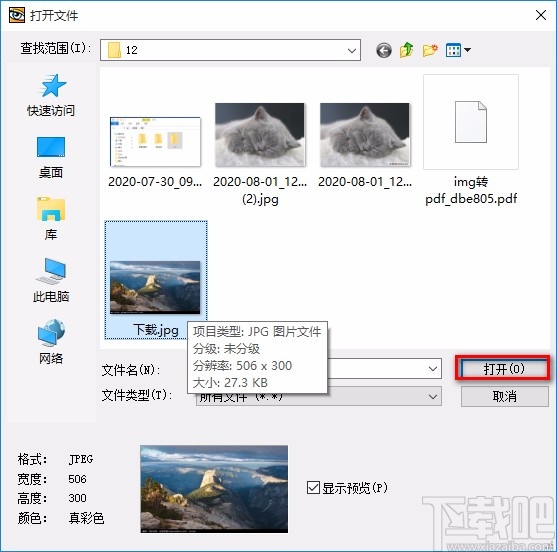The width and height of the screenshot is (557, 552).
Task: Expand the file type (文件类型) dropdown arrow
Action: point(433,396)
